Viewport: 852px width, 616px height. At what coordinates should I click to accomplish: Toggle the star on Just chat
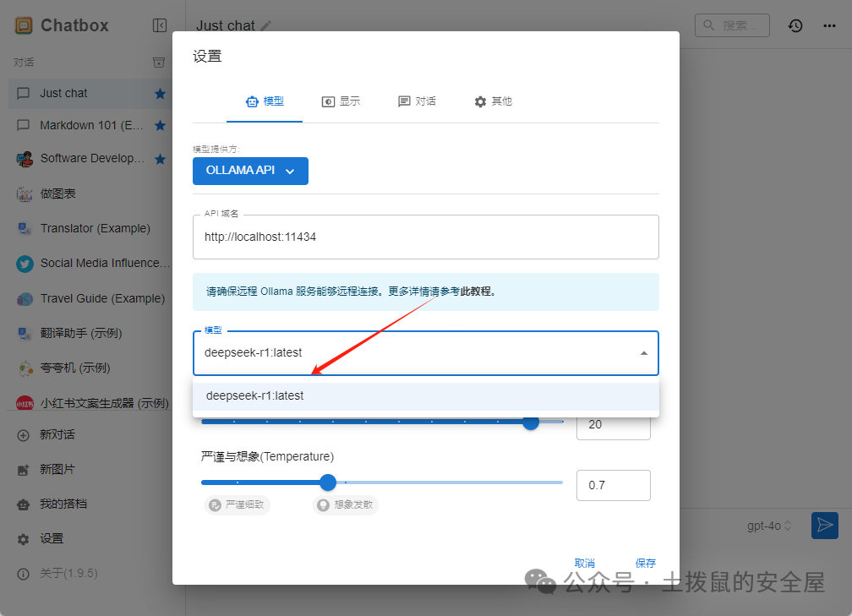tap(160, 94)
